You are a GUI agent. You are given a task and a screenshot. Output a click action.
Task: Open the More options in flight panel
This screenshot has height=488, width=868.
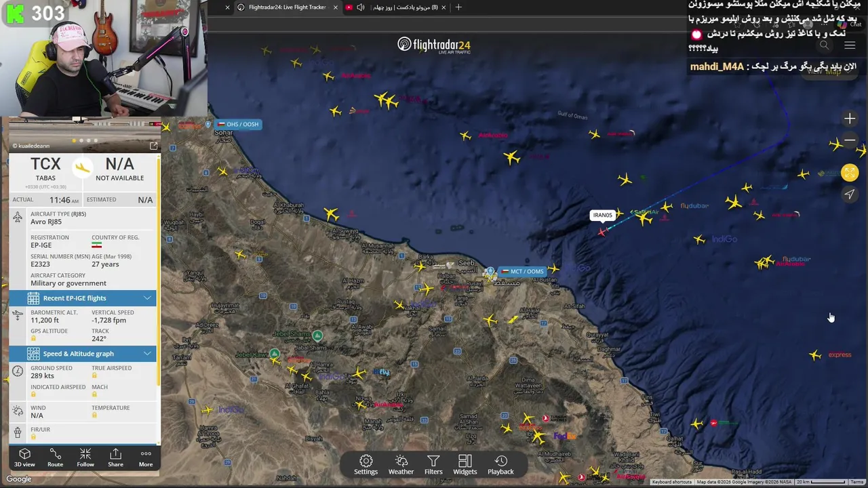pos(146,457)
